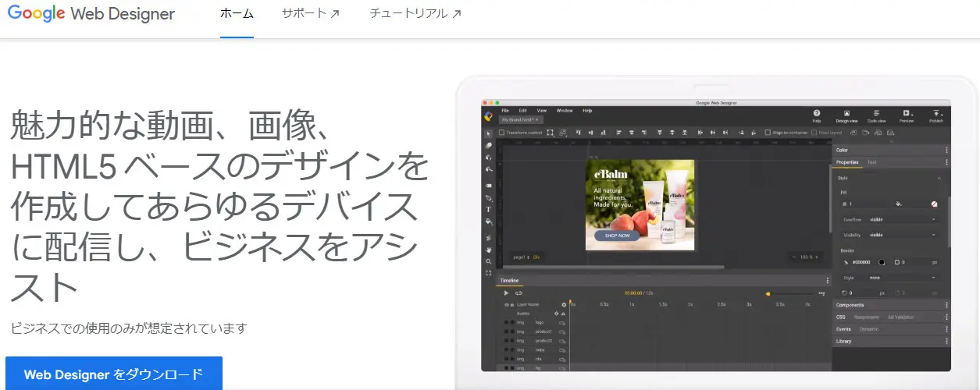This screenshot has height=390, width=980.
Task: Click the Publish icon
Action: click(x=936, y=115)
